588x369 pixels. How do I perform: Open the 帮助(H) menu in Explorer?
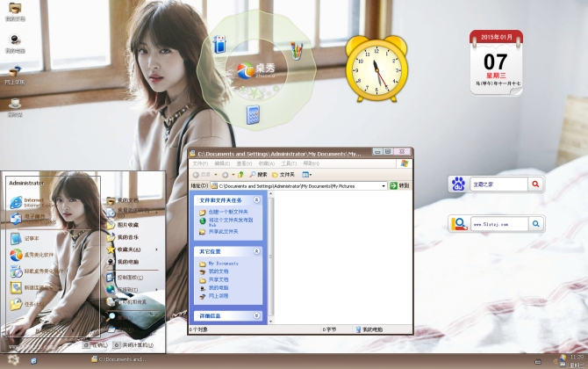pos(312,163)
